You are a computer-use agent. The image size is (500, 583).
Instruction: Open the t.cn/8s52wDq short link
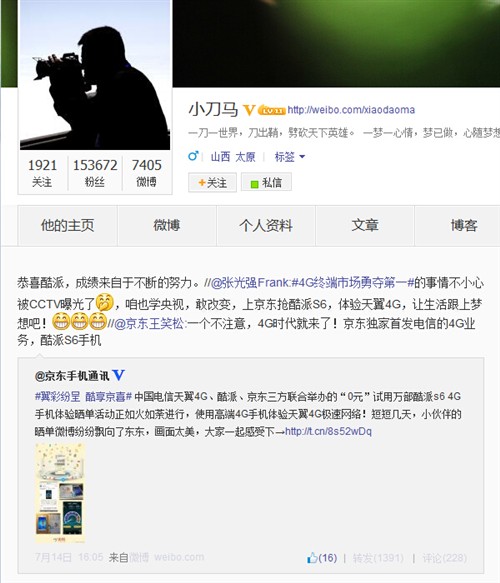pyautogui.click(x=328, y=431)
